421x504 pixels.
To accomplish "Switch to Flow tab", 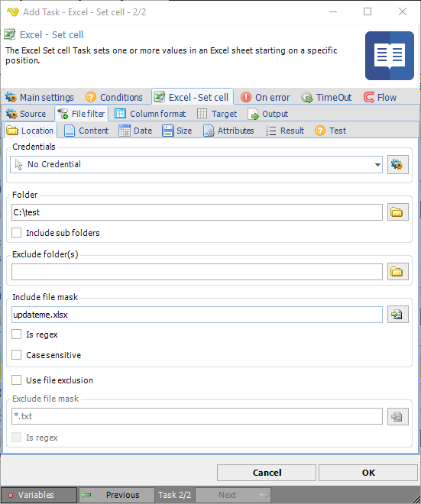I will [381, 97].
